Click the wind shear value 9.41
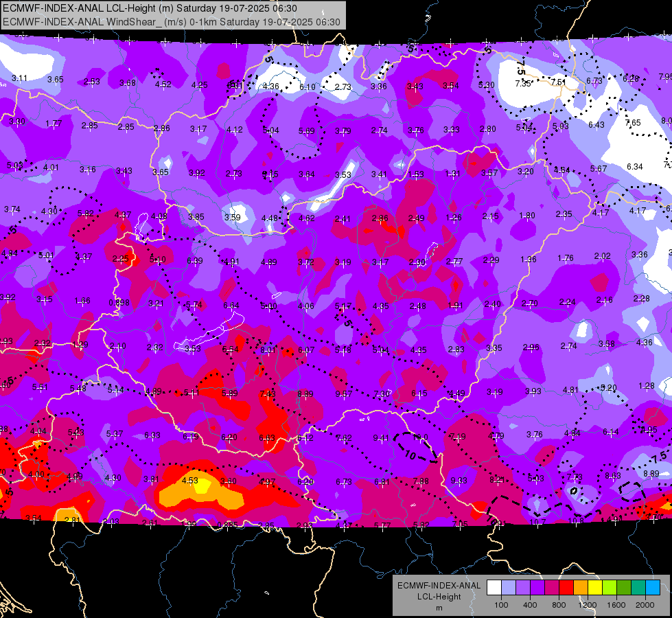Viewport: 672px width, 618px height. [381, 437]
